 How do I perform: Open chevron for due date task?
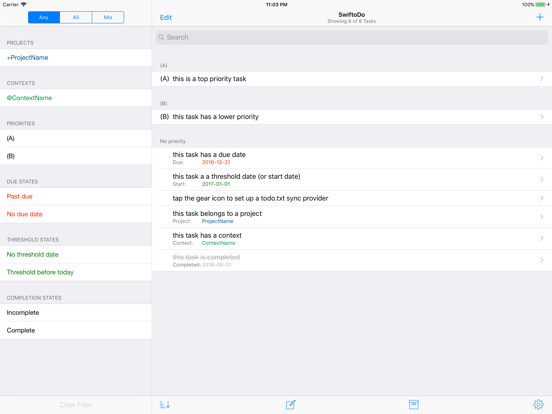[x=542, y=158]
